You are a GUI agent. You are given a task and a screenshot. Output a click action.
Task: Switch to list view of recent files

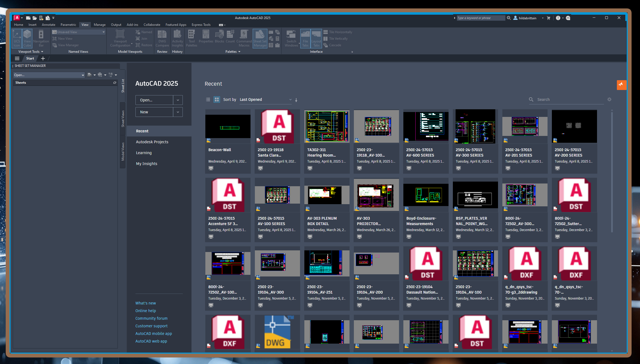pos(208,99)
